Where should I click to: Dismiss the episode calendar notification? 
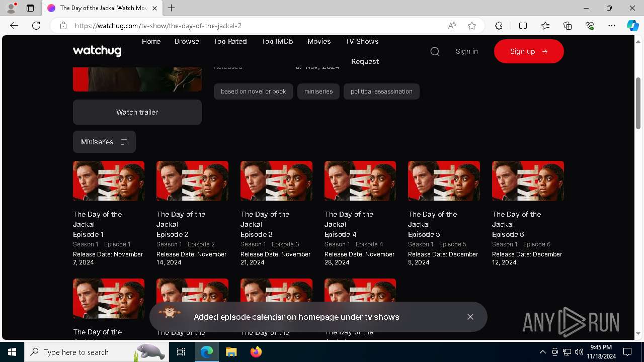tap(470, 317)
